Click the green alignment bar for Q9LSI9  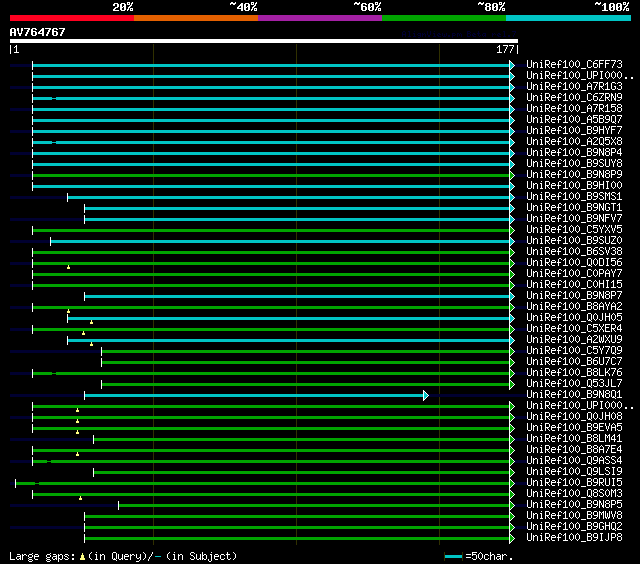coord(302,473)
